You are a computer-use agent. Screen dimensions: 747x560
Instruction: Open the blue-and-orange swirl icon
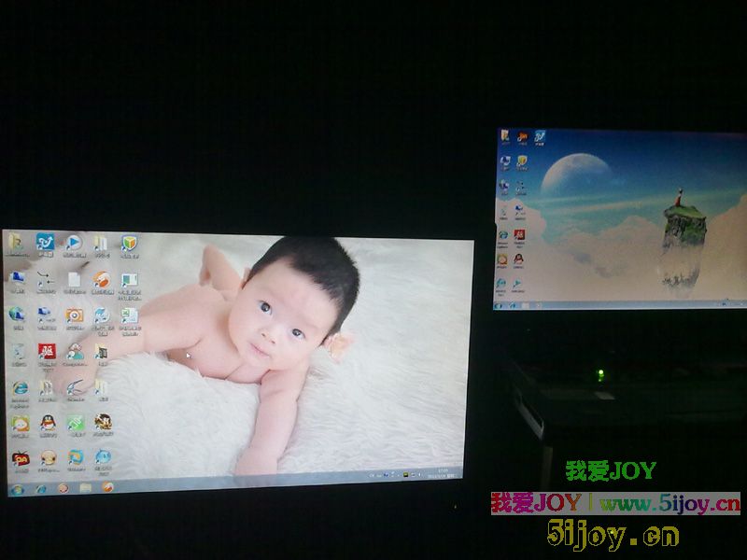pyautogui.click(x=76, y=458)
